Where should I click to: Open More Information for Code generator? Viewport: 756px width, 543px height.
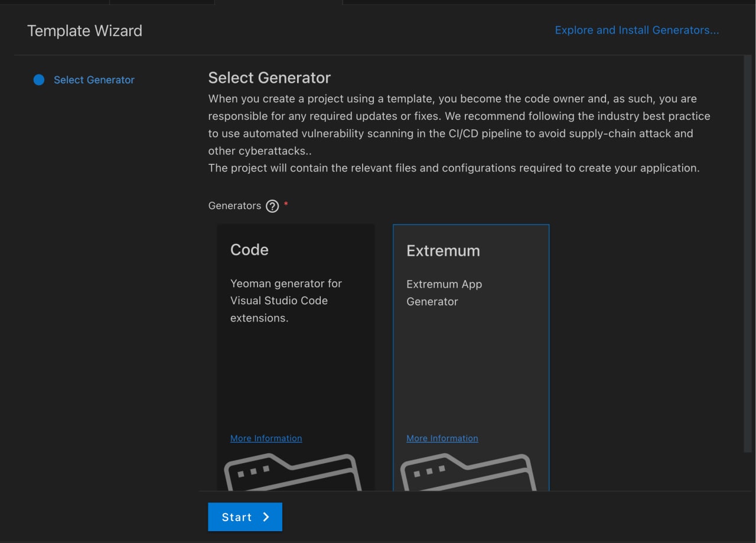click(x=266, y=438)
